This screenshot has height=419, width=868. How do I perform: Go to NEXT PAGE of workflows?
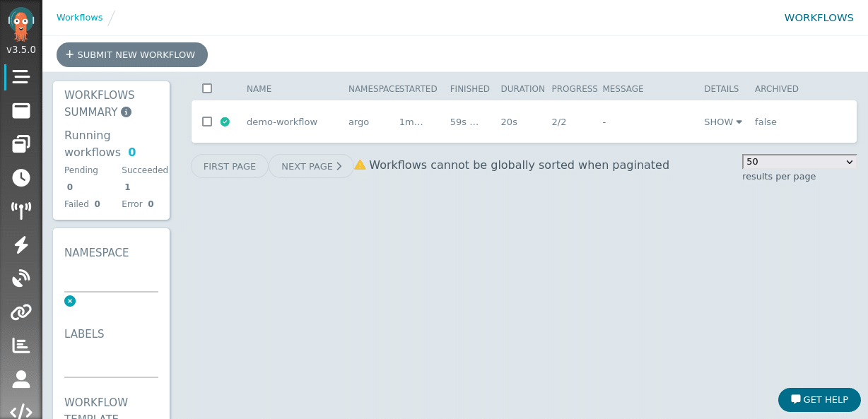click(x=311, y=166)
